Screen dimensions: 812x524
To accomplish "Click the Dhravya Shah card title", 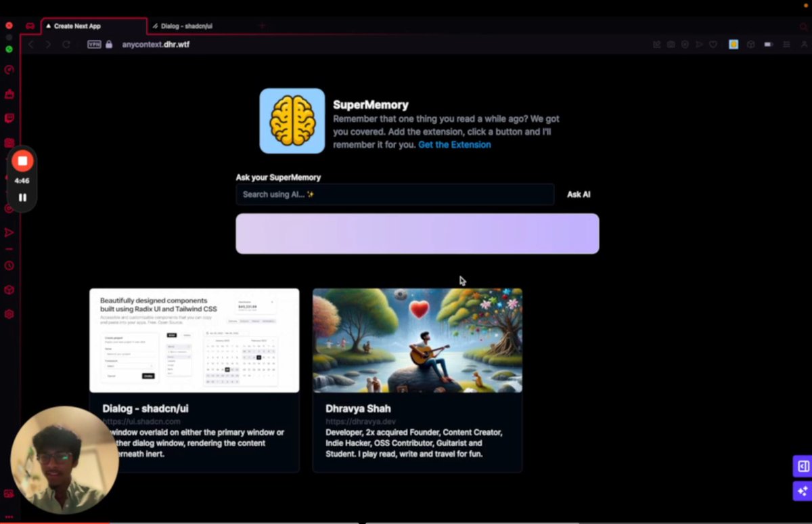I will click(358, 409).
